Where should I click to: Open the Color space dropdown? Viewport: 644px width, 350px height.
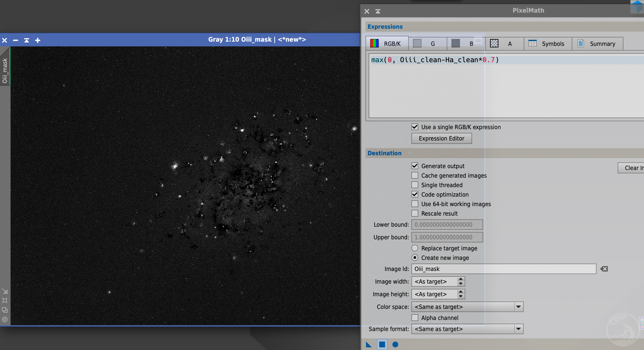pyautogui.click(x=518, y=307)
